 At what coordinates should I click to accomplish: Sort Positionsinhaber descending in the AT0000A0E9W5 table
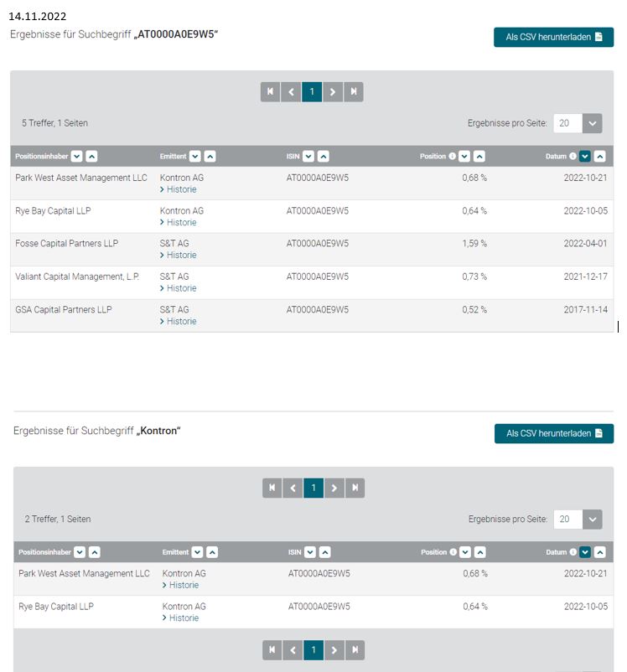point(77,156)
